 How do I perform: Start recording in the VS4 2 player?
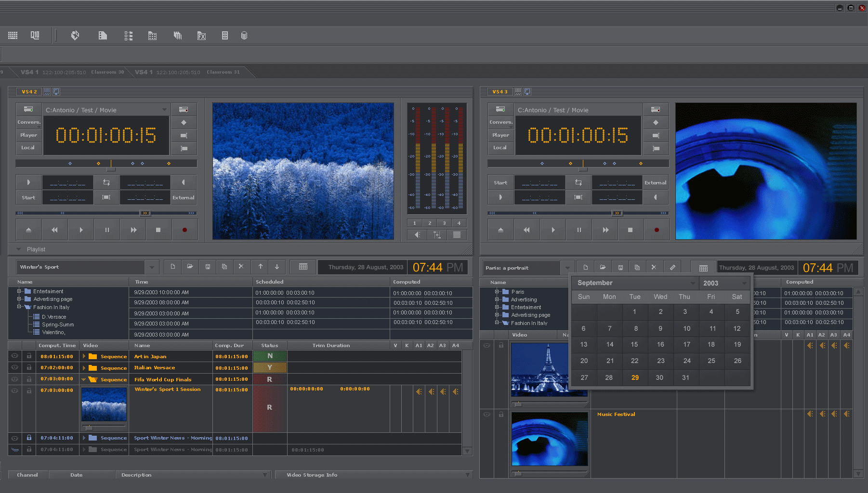[x=184, y=230]
